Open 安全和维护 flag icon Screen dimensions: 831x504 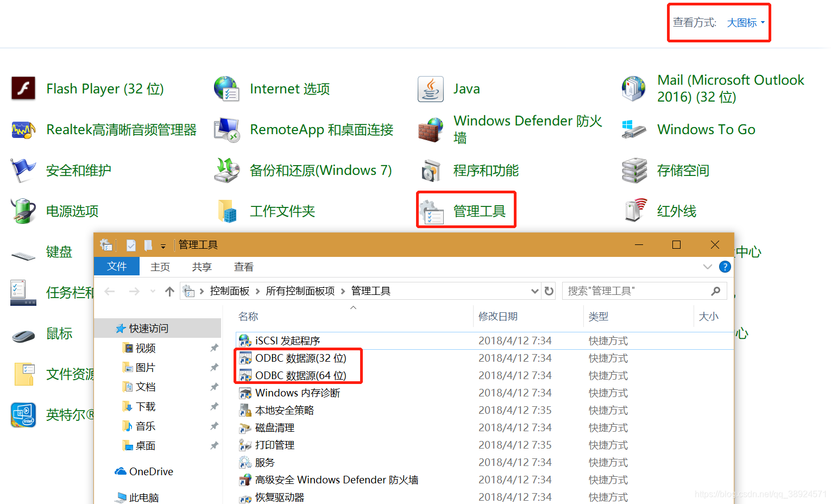click(x=23, y=171)
